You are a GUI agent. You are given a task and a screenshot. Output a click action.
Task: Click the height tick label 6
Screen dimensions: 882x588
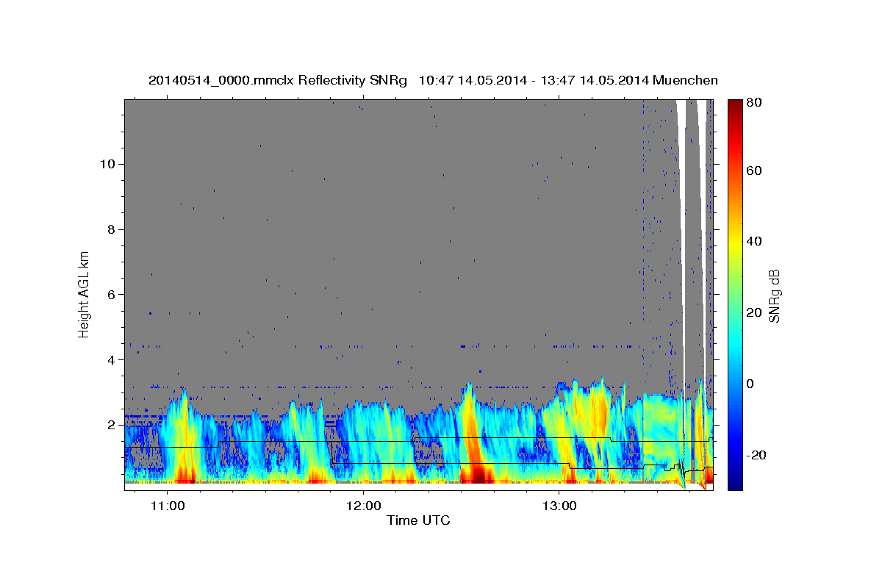(x=112, y=295)
